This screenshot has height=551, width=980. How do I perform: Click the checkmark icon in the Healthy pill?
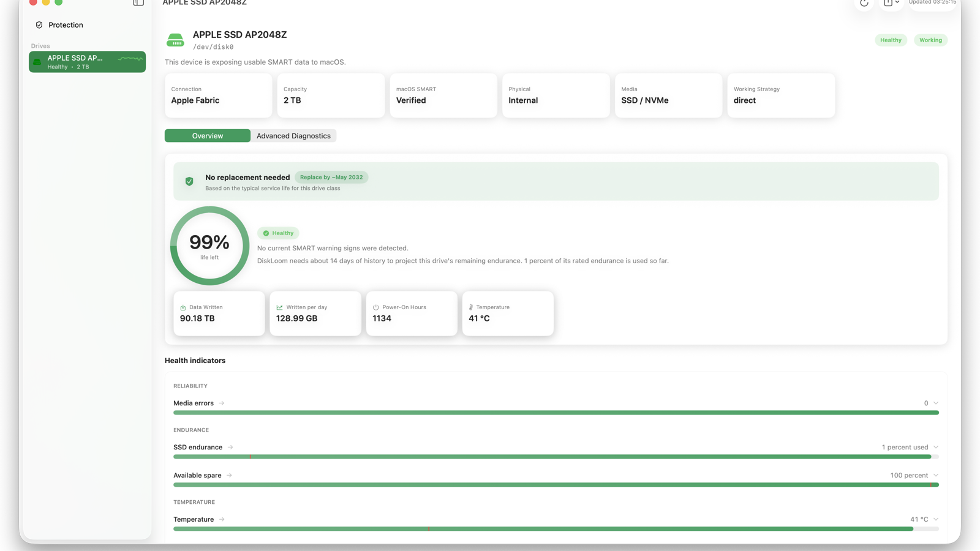pyautogui.click(x=266, y=233)
